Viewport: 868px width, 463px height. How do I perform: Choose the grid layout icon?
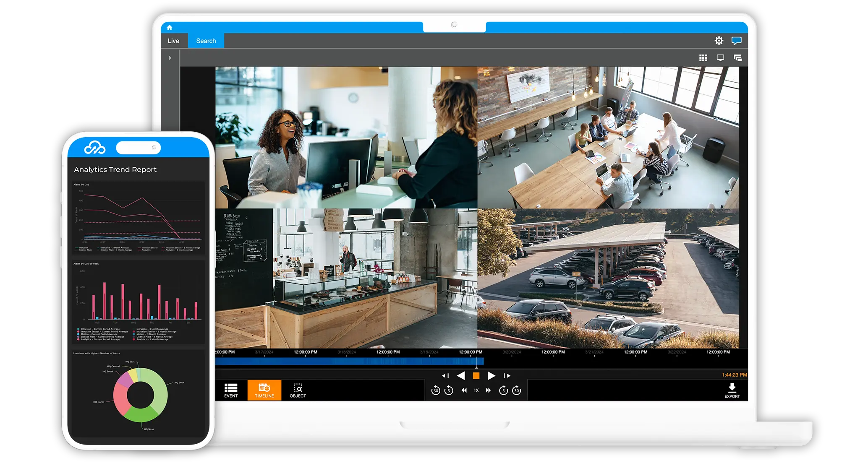click(703, 58)
